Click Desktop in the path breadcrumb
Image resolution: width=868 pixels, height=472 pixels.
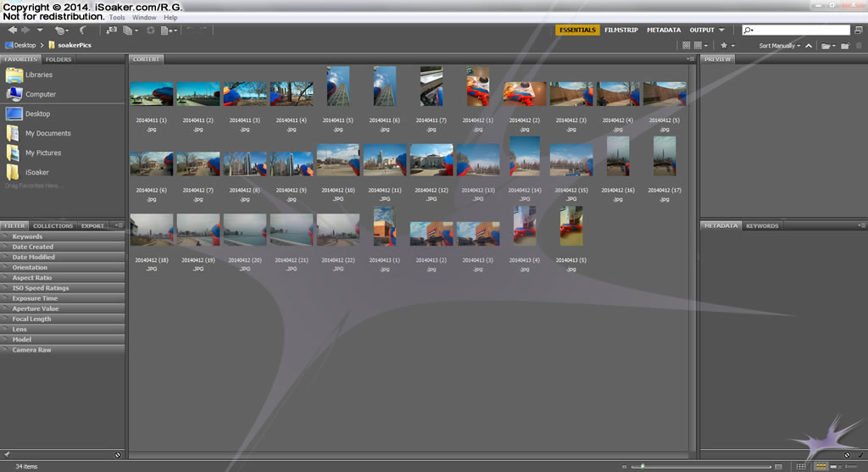click(20, 46)
